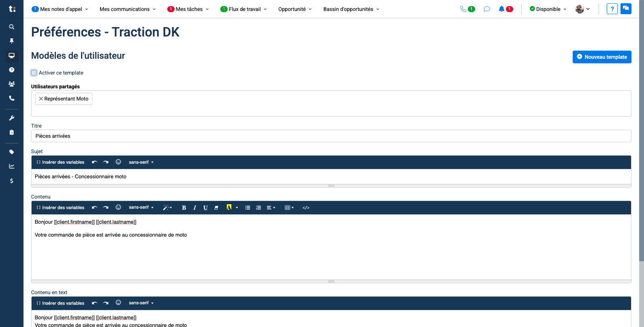Expand the Disponible status dropdown
The height and width of the screenshot is (327, 644).
click(548, 9)
